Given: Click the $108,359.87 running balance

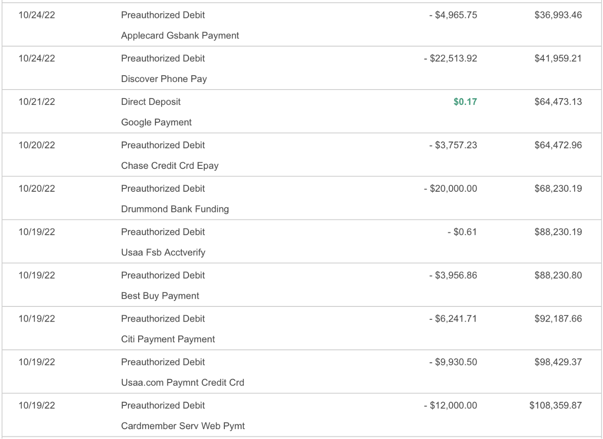Looking at the screenshot, I should [555, 405].
